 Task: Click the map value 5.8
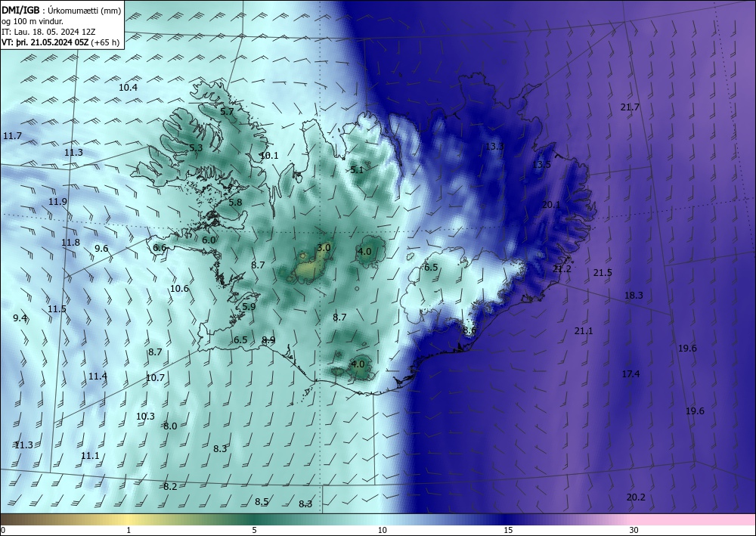click(x=235, y=203)
